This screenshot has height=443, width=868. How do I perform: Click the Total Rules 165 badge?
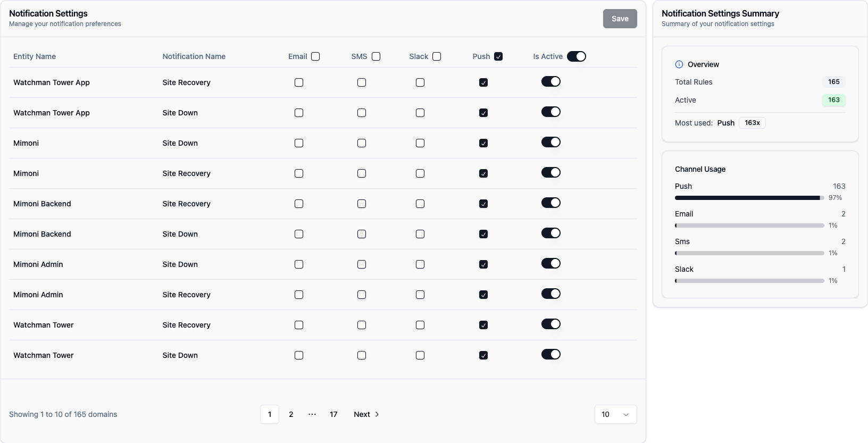834,82
